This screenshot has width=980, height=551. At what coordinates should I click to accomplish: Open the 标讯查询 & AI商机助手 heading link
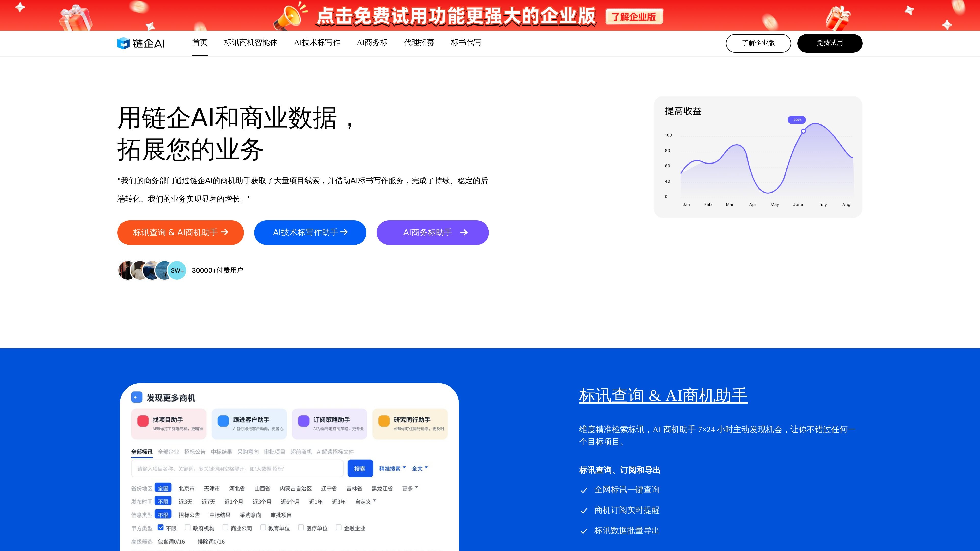[x=663, y=395]
